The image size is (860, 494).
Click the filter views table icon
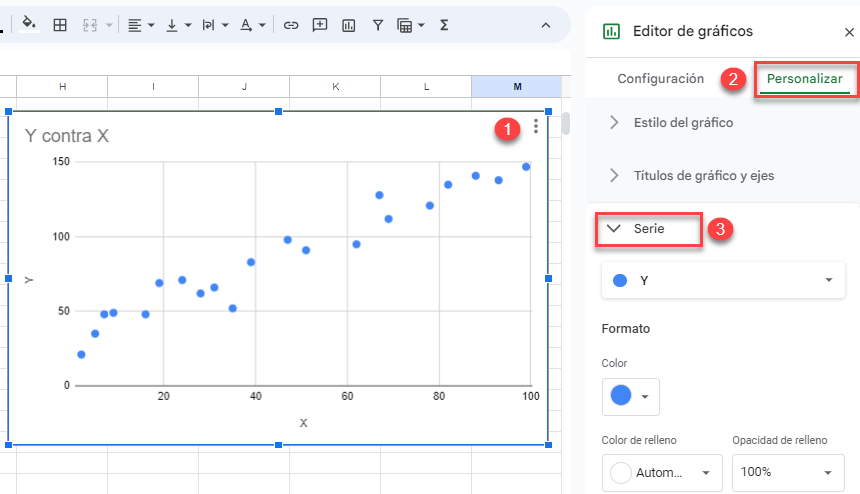pos(405,25)
